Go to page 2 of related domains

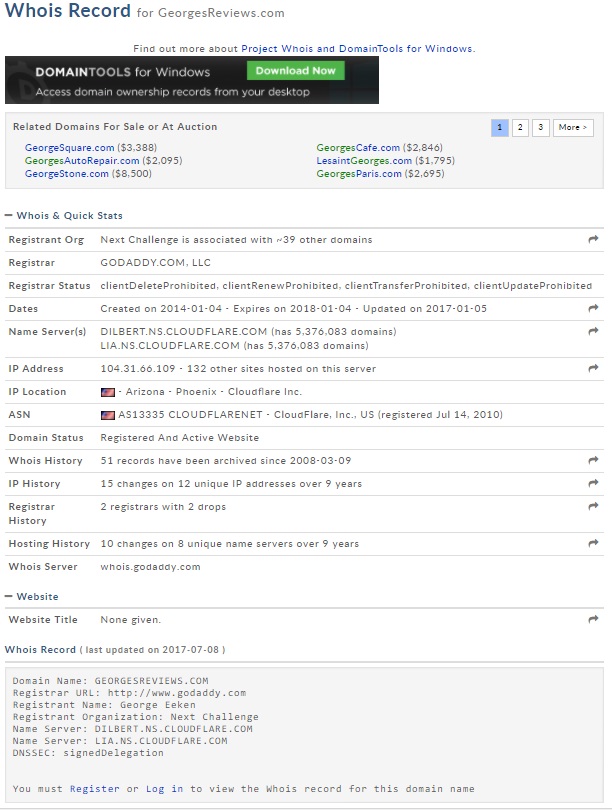pyautogui.click(x=520, y=128)
